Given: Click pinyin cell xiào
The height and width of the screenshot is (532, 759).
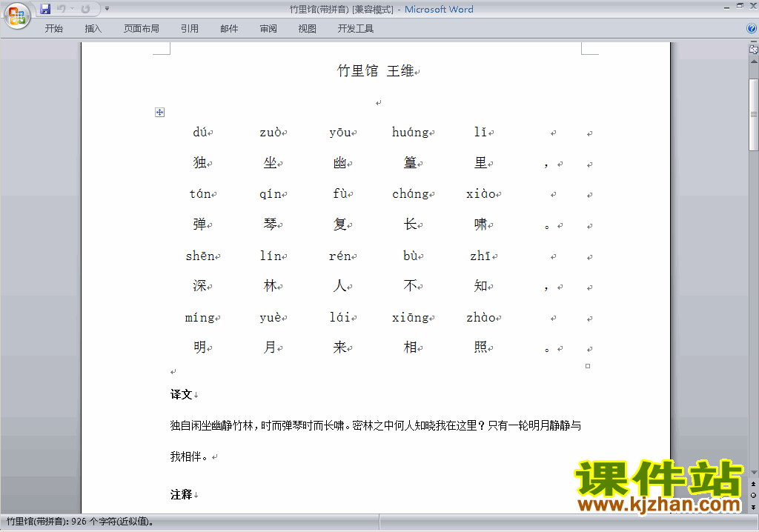Looking at the screenshot, I should (480, 193).
